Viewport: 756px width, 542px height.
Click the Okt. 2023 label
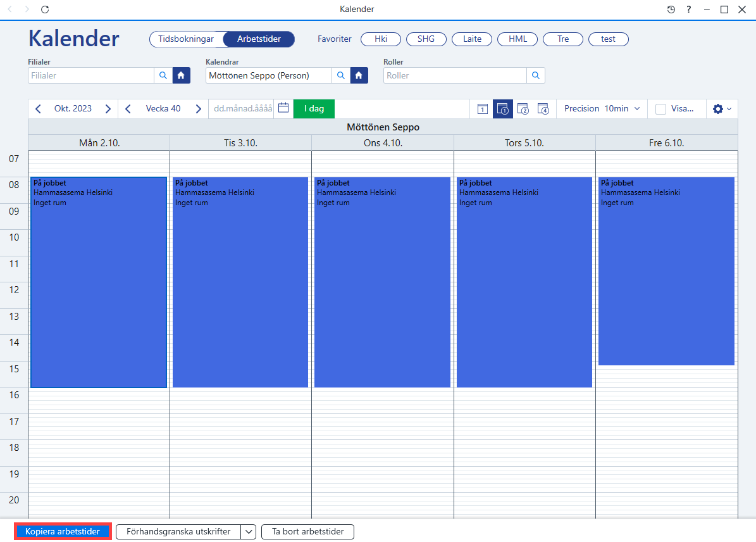[x=73, y=109]
